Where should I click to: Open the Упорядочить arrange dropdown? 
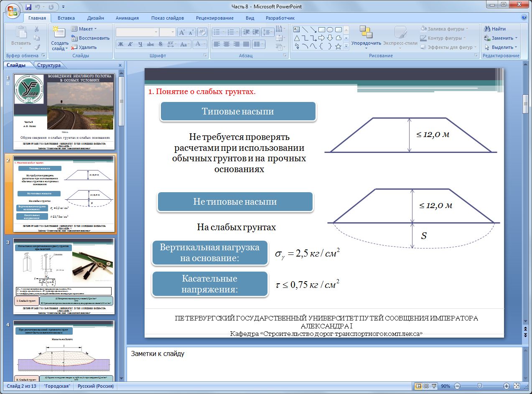pyautogui.click(x=366, y=37)
